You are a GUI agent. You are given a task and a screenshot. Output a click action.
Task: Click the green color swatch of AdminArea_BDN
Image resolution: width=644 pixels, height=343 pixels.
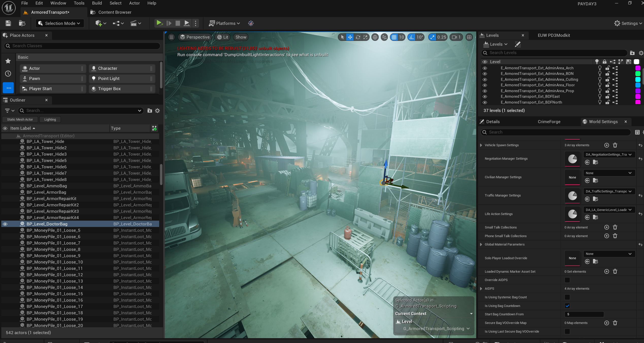coord(638,74)
